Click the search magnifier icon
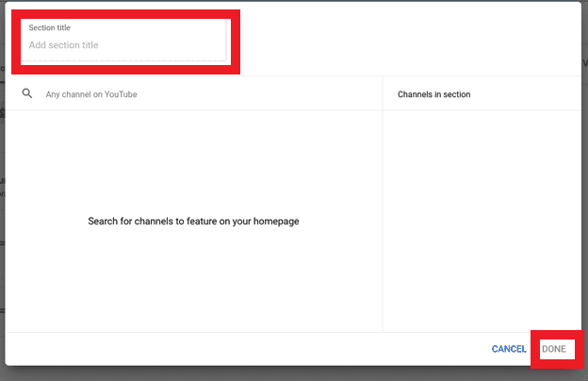This screenshot has width=588, height=381. coord(27,93)
